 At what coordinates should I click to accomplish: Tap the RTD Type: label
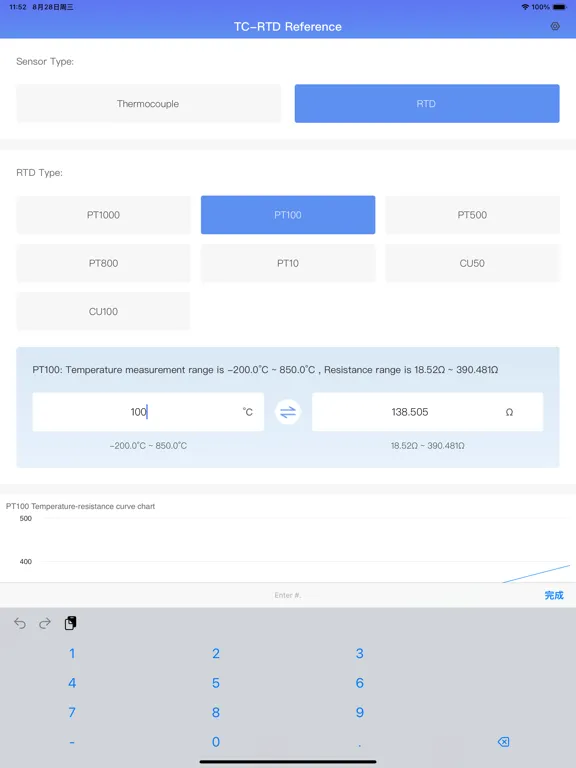(40, 172)
